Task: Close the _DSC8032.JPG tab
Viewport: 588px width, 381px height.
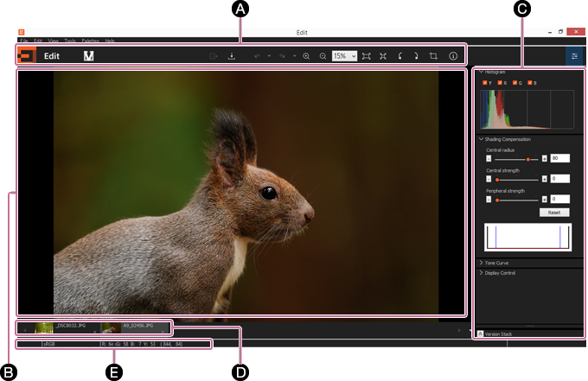Action: coord(95,332)
